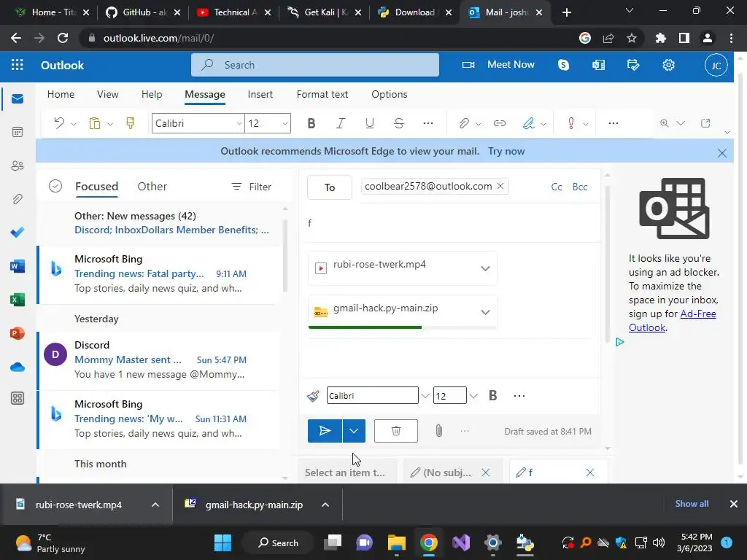Launch Excel from the left sidebar
The height and width of the screenshot is (560, 747).
click(x=18, y=300)
